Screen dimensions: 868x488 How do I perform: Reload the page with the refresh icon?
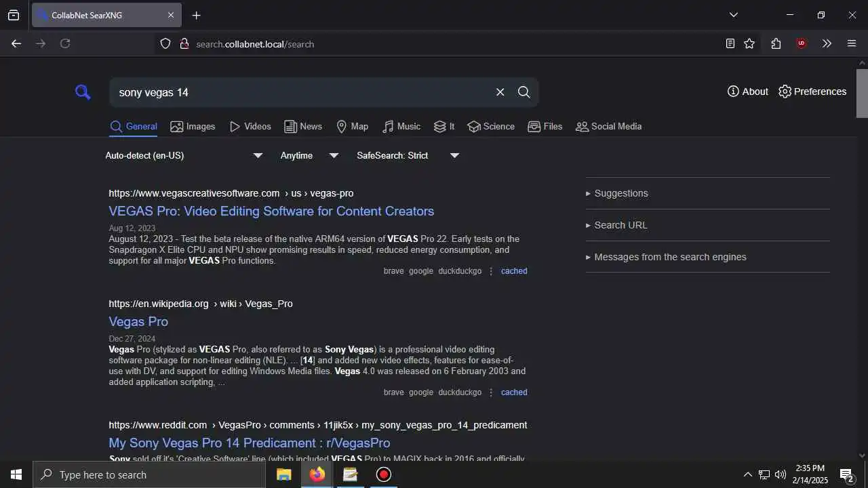click(x=65, y=43)
